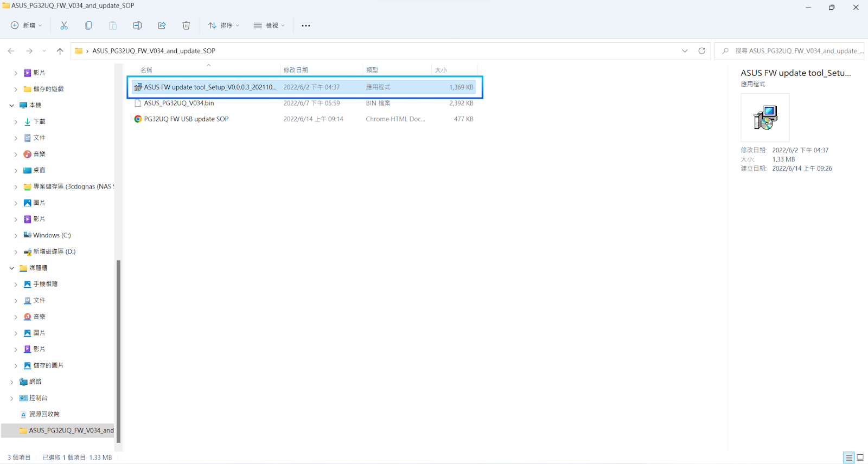This screenshot has height=464, width=868.
Task: Open the 檢視 (View) dropdown
Action: [x=269, y=25]
